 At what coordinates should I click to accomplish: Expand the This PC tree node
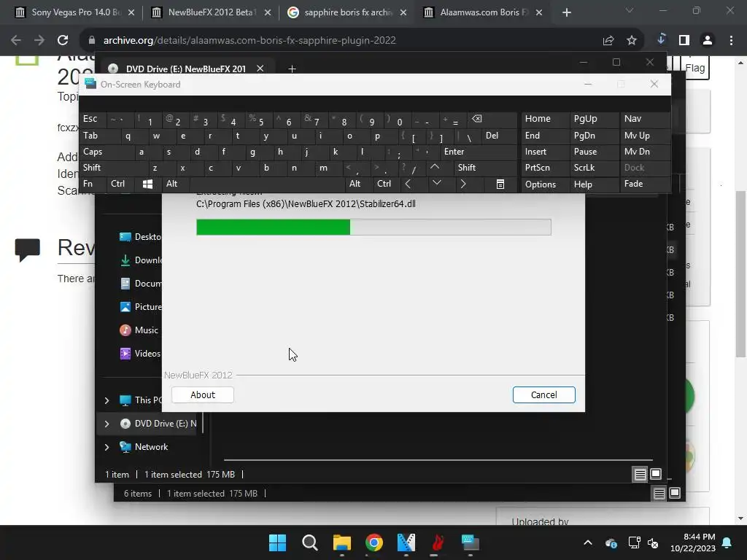(x=107, y=400)
